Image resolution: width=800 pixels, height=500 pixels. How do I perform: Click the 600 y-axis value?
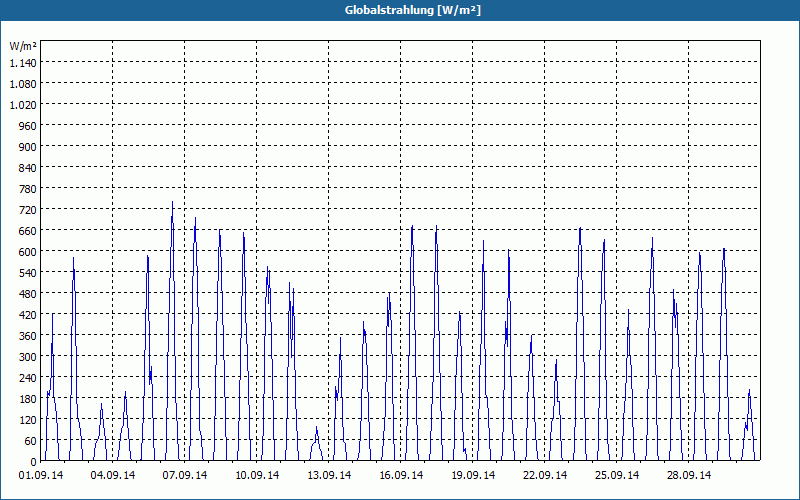tap(29, 252)
